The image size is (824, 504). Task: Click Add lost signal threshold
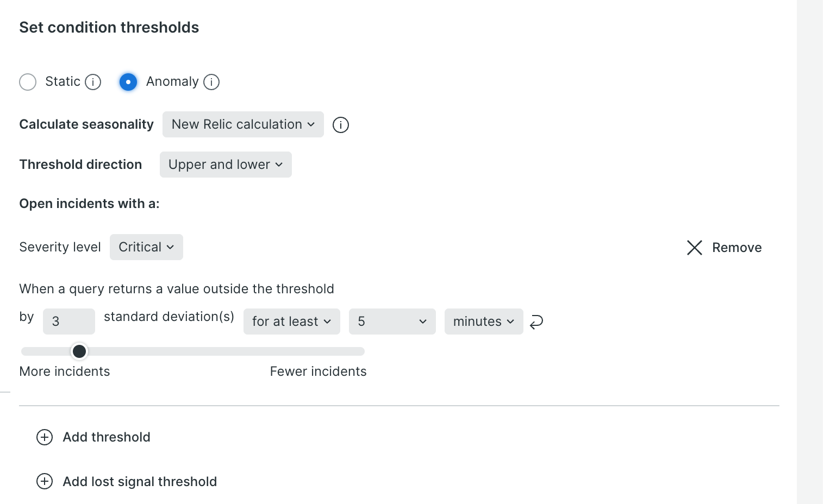pos(139,482)
